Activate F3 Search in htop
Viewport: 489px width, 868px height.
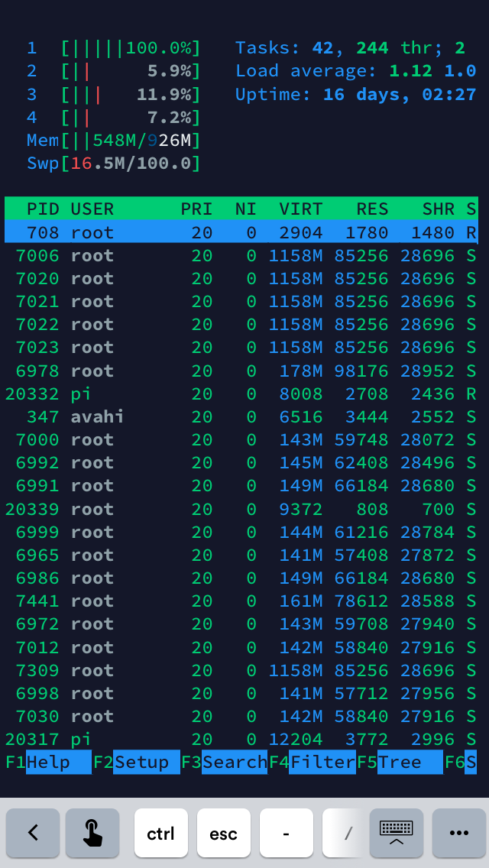pyautogui.click(x=234, y=763)
